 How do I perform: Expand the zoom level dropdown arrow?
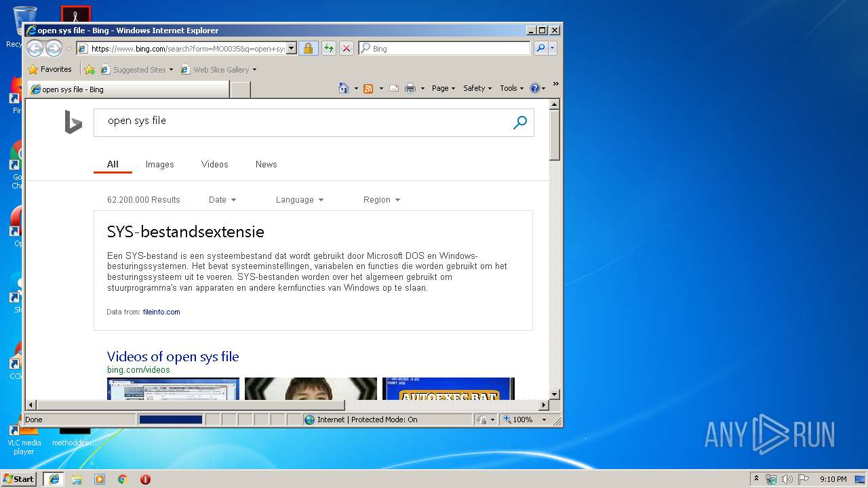pos(544,420)
